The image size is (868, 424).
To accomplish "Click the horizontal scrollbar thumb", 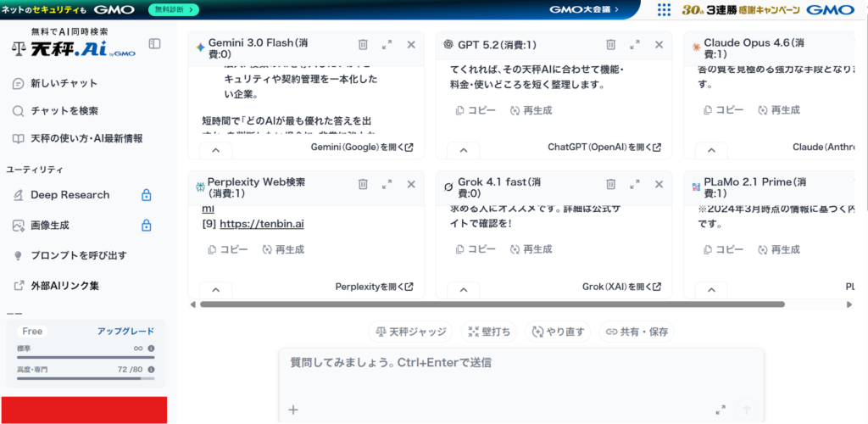I will [x=492, y=304].
